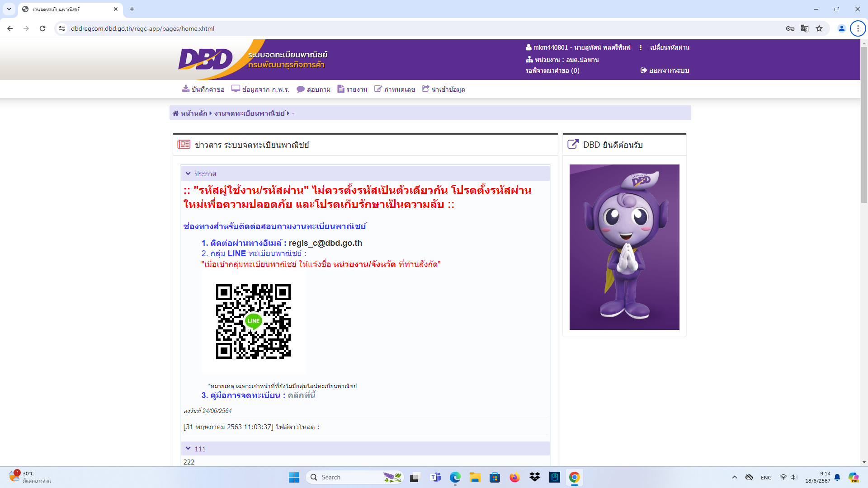Viewport: 868px width, 488px height.
Task: Click the LINE QR code image
Action: click(253, 322)
